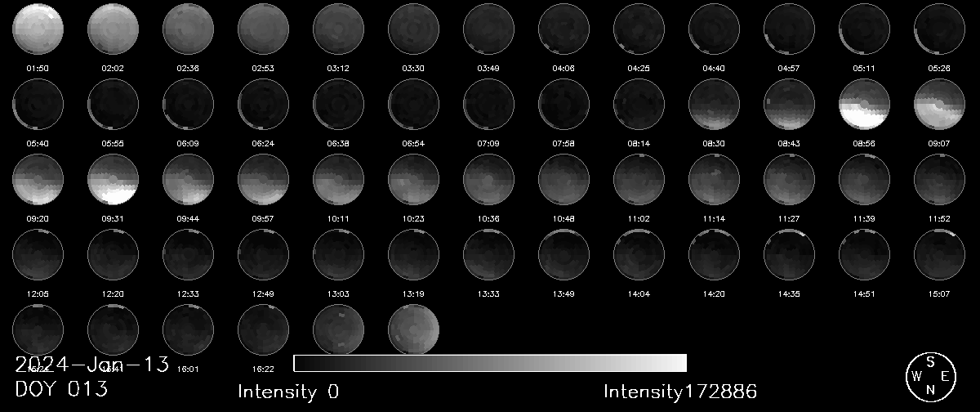The image size is (980, 412).
Task: Select the disk image at 07:58
Action: coord(563,104)
